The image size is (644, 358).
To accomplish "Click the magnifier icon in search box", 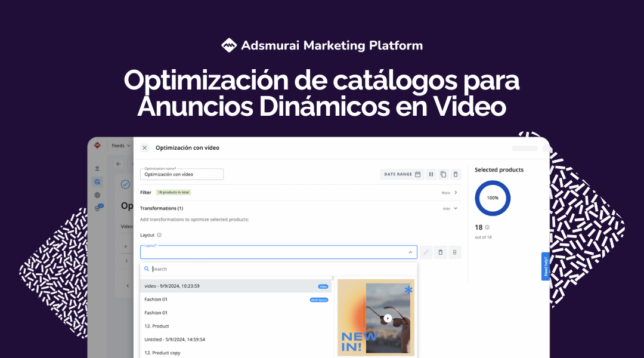I will tap(146, 269).
